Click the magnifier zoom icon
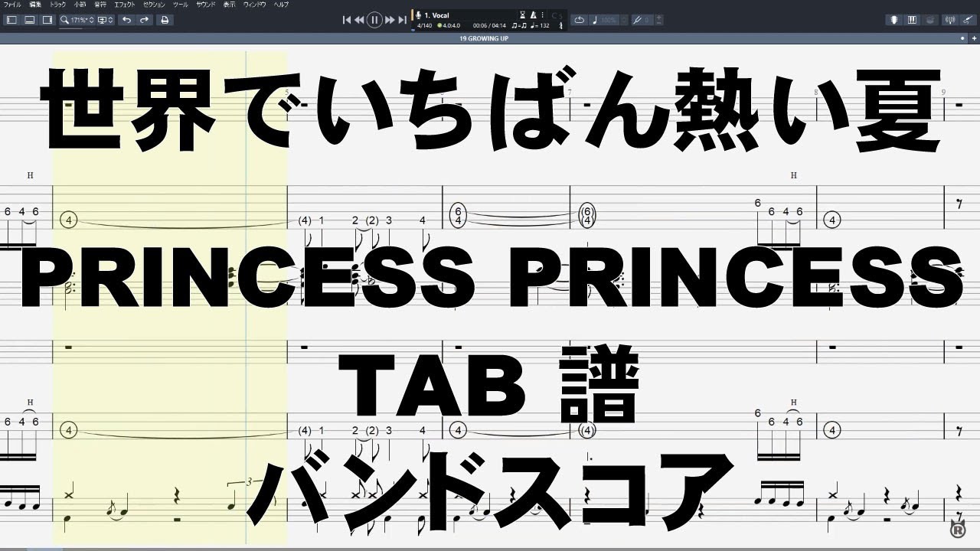This screenshot has height=551, width=980. tap(65, 20)
